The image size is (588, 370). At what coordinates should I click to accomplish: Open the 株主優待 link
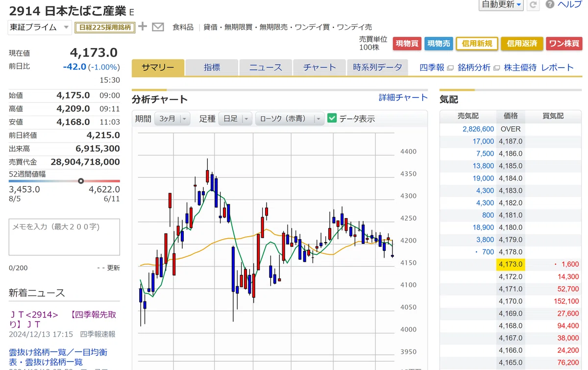click(x=520, y=68)
